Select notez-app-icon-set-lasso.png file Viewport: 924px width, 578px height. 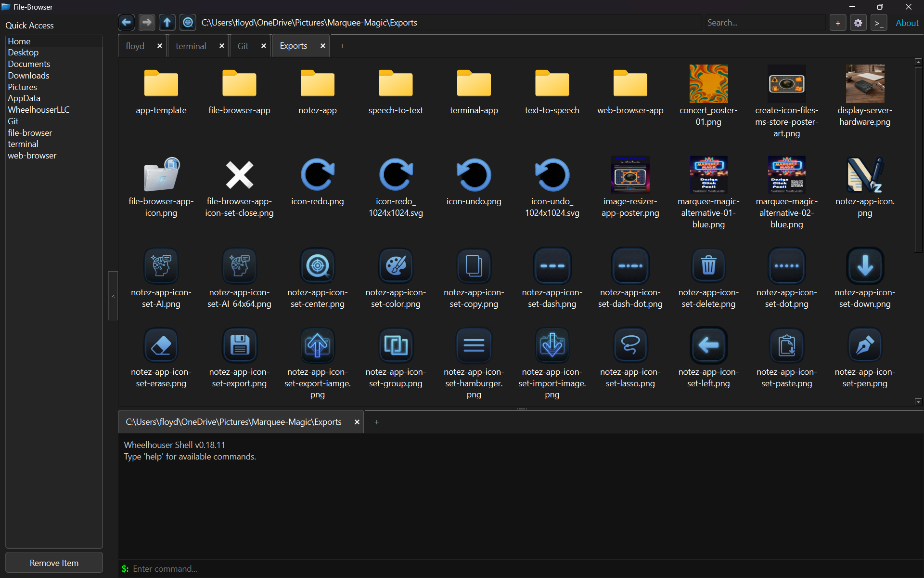click(x=630, y=358)
